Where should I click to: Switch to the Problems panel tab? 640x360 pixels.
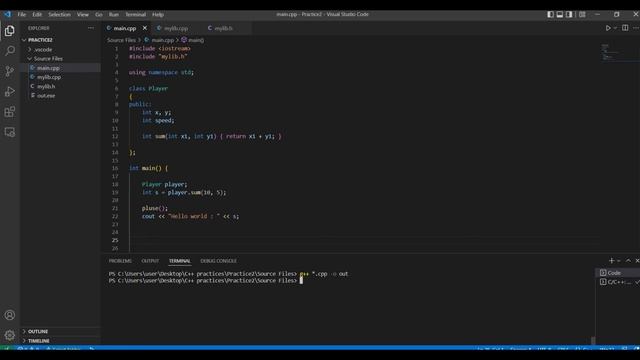(120, 261)
